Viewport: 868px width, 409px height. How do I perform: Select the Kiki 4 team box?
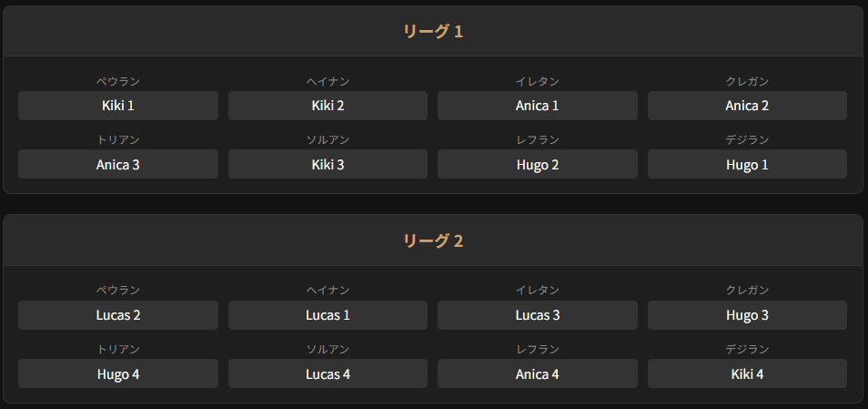pos(747,373)
